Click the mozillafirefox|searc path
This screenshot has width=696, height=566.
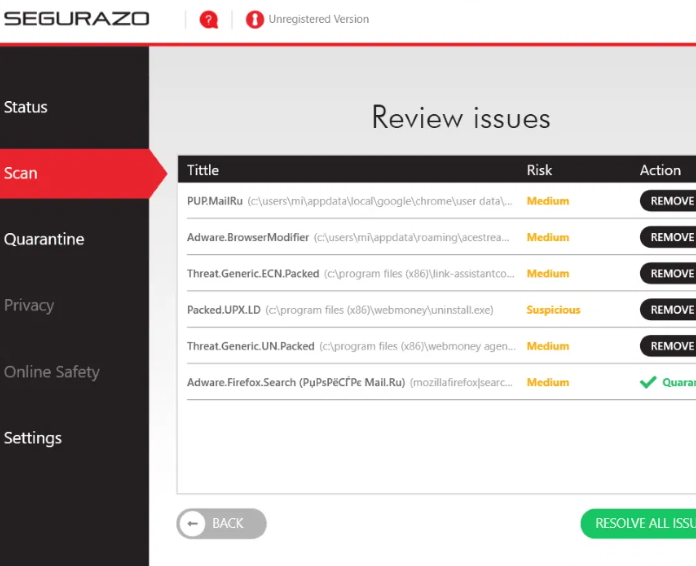coord(461,382)
